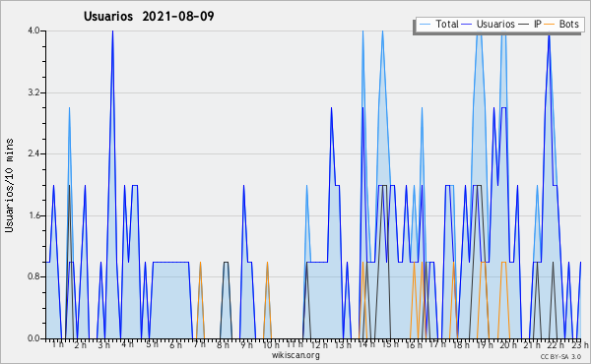Image resolution: width=591 pixels, height=364 pixels.
Task: Click the '14 h' x-axis label
Action: click(x=366, y=344)
